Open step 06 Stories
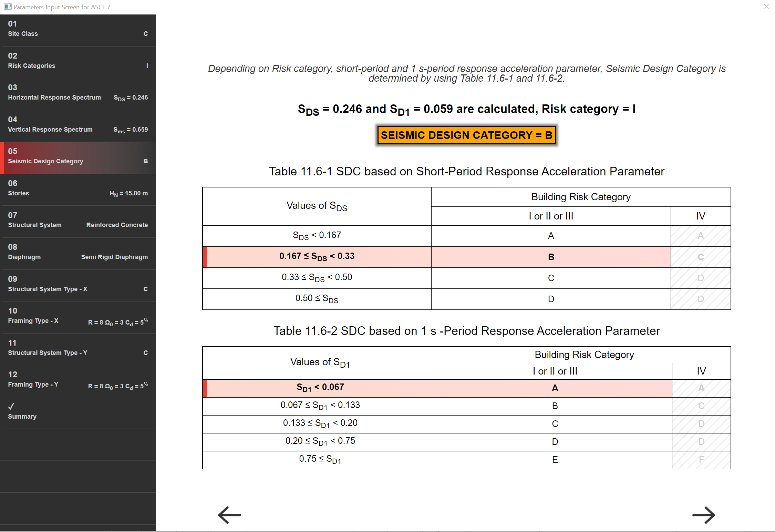Screen dimensions: 775x532 click(x=78, y=188)
